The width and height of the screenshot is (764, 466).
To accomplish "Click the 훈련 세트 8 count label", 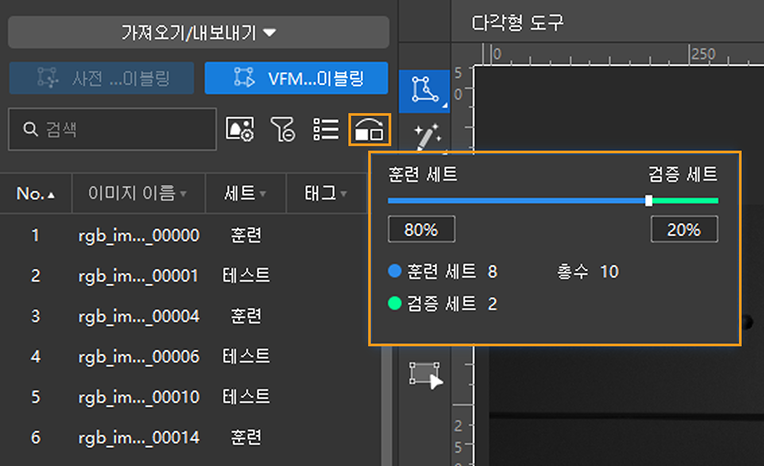I will click(x=443, y=272).
